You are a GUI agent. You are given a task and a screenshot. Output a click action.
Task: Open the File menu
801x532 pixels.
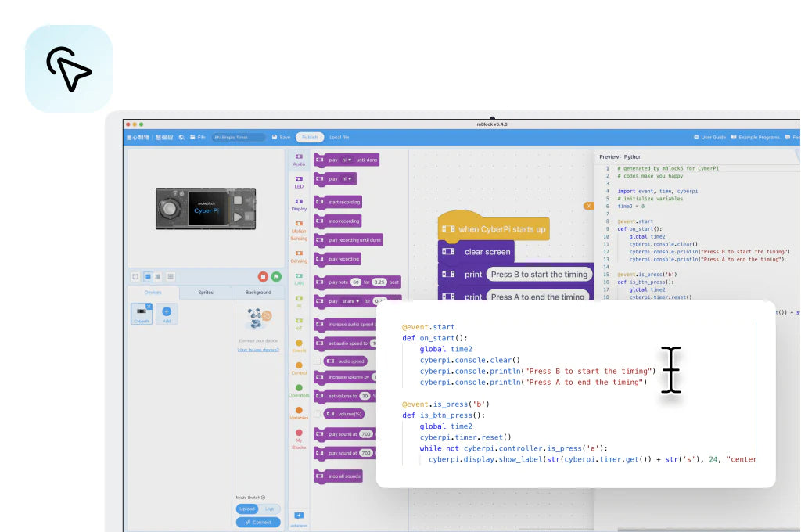pyautogui.click(x=197, y=137)
